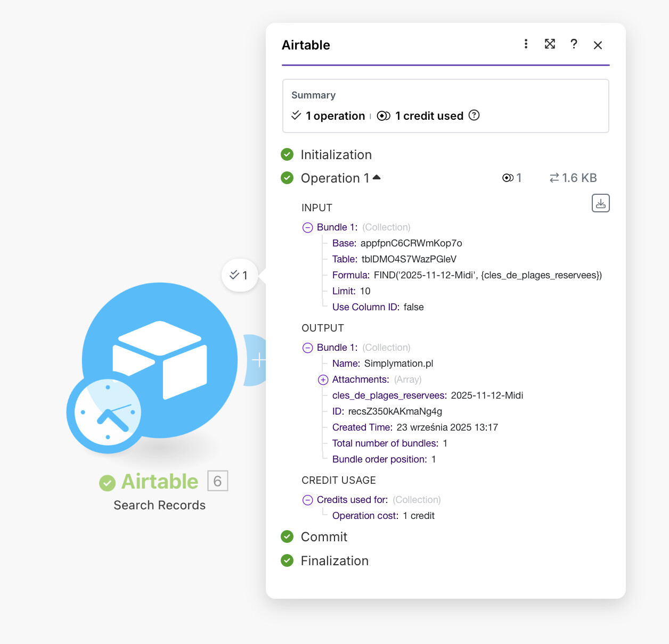Viewport: 669px width, 644px height.
Task: Click the Limit value 10
Action: point(365,291)
